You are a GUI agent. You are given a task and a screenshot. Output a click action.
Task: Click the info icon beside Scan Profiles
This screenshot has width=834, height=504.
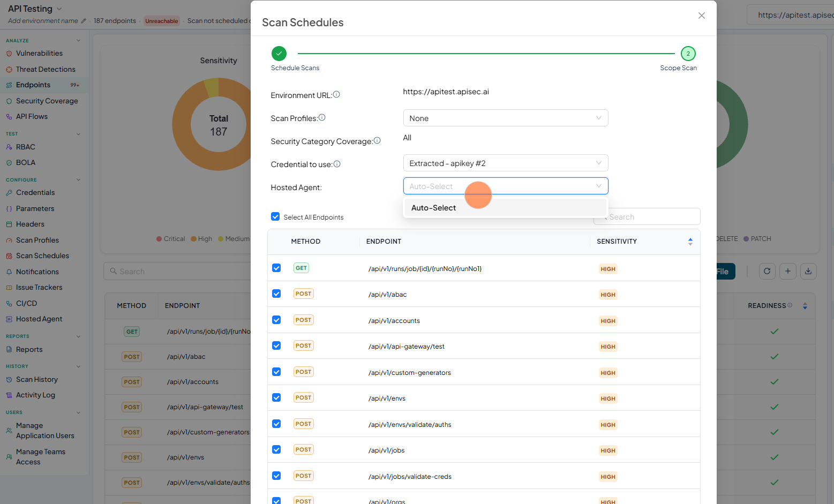click(322, 117)
